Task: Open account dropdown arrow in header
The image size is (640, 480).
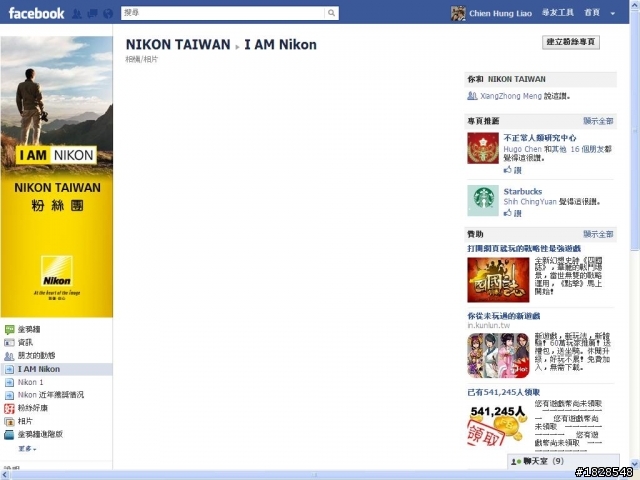Action: click(613, 14)
